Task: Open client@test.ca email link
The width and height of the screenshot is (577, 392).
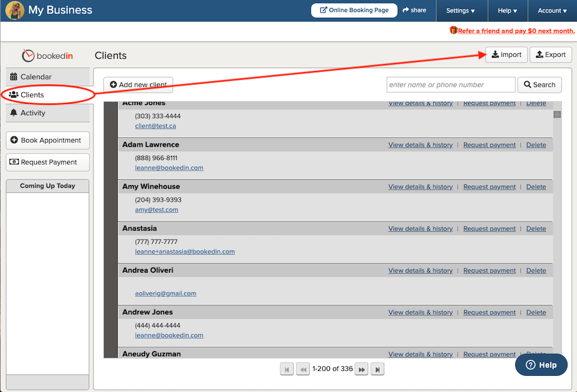Action: coord(155,126)
